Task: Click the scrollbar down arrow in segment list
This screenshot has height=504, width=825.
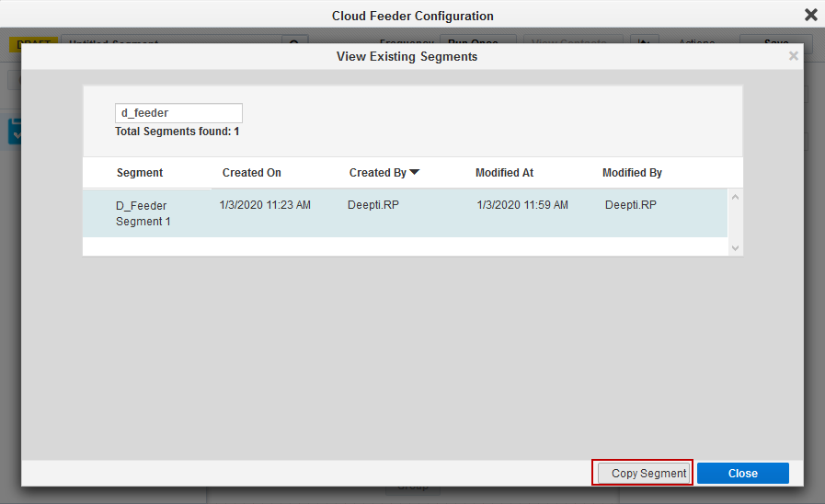Action: [735, 247]
